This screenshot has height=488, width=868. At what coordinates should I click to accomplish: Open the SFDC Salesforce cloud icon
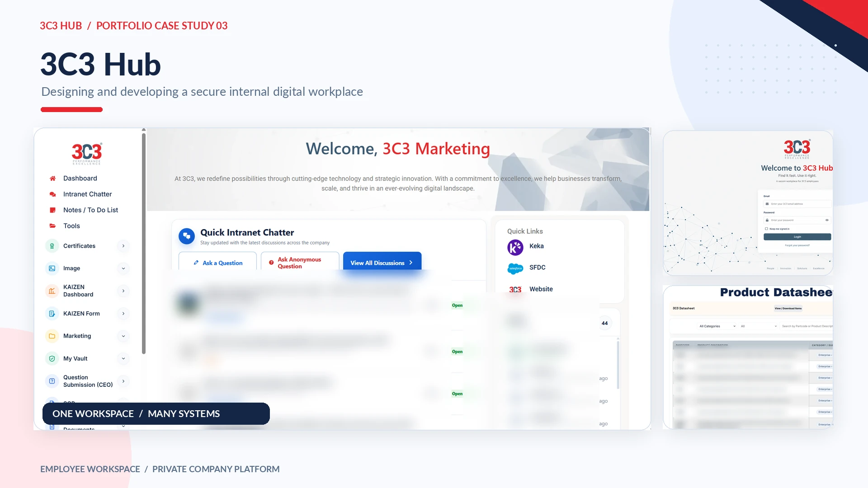click(515, 268)
